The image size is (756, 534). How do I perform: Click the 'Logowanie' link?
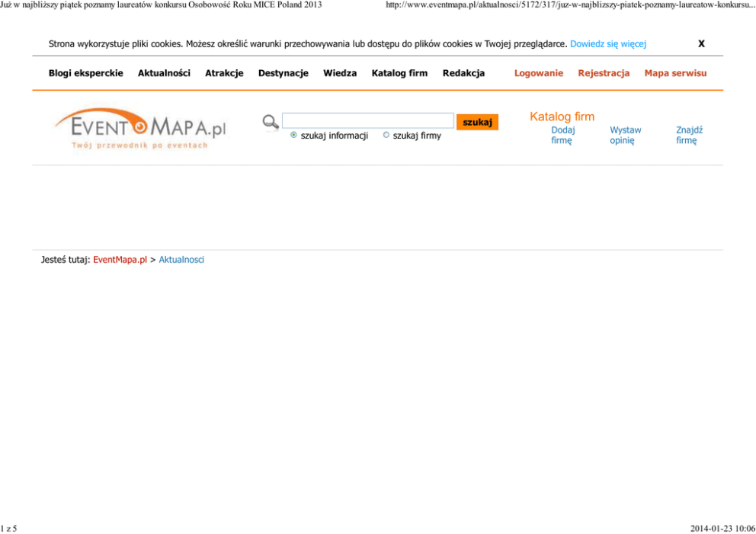pyautogui.click(x=538, y=74)
